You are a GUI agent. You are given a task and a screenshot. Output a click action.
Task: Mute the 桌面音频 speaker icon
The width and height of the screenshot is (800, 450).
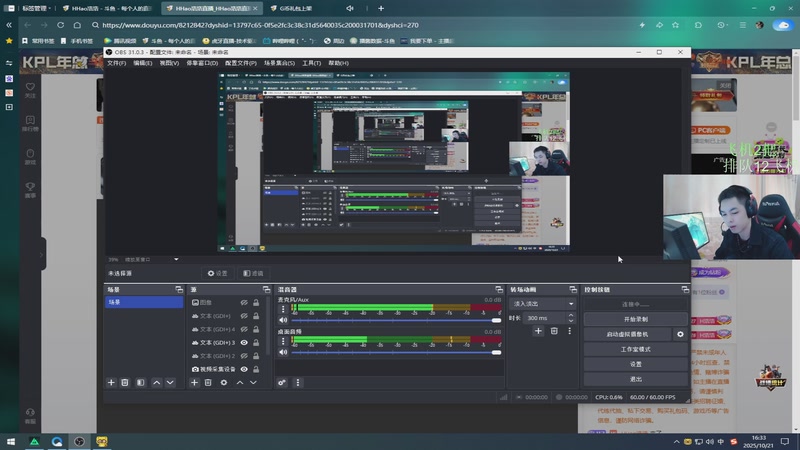(x=283, y=353)
